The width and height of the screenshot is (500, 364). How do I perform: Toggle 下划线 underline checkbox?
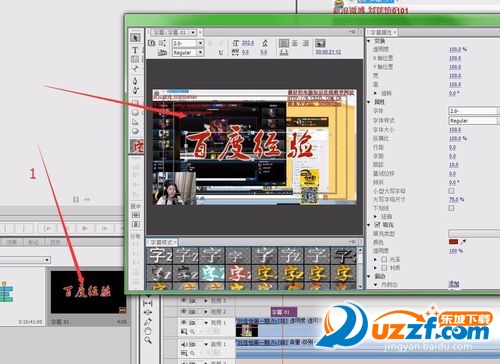[451, 208]
